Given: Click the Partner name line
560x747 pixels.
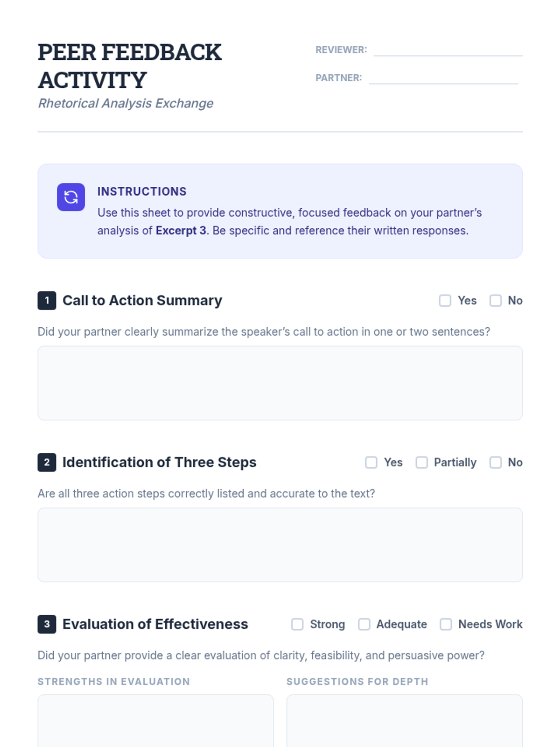Looking at the screenshot, I should pyautogui.click(x=443, y=78).
